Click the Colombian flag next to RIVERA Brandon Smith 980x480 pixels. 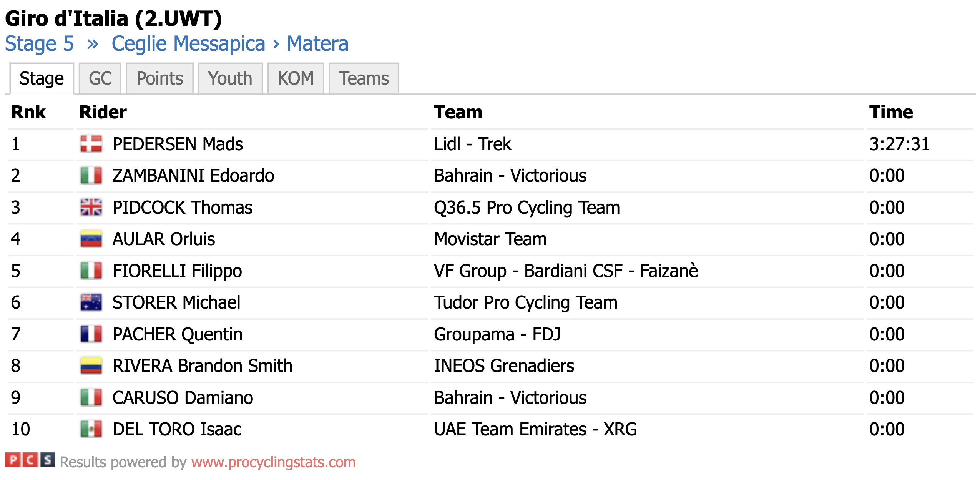coord(91,366)
